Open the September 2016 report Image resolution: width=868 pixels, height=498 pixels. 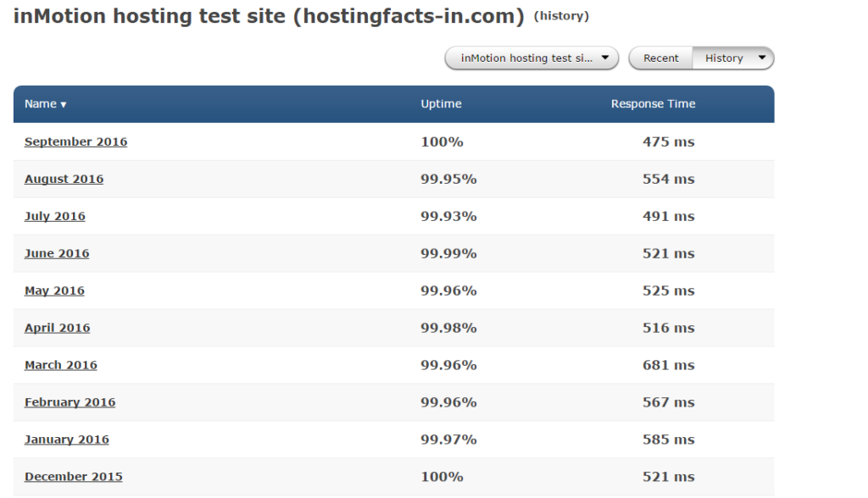75,141
